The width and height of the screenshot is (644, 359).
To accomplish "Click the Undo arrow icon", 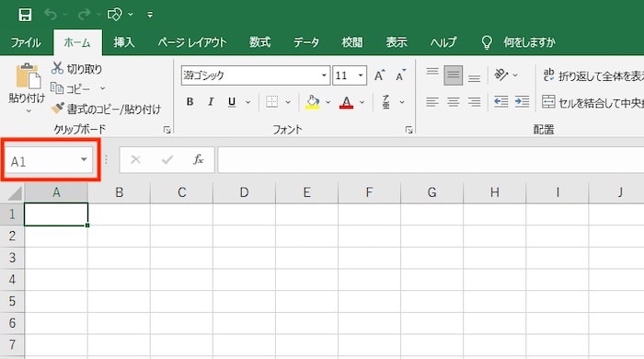I will pos(51,15).
